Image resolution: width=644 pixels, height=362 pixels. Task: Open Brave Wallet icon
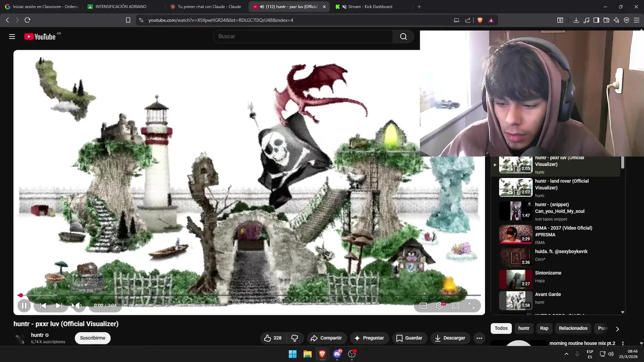[606, 20]
